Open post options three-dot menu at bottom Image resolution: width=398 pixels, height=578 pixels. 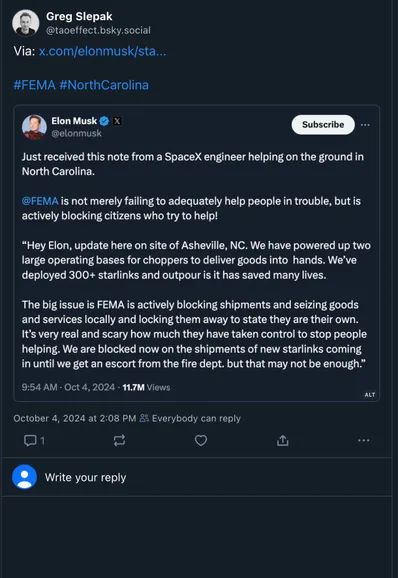[x=364, y=440]
